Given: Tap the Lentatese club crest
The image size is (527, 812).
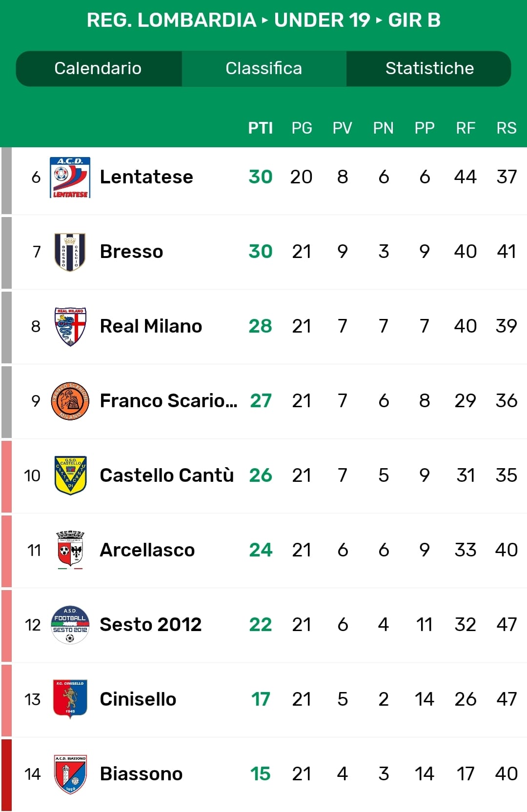Looking at the screenshot, I should pyautogui.click(x=70, y=177).
